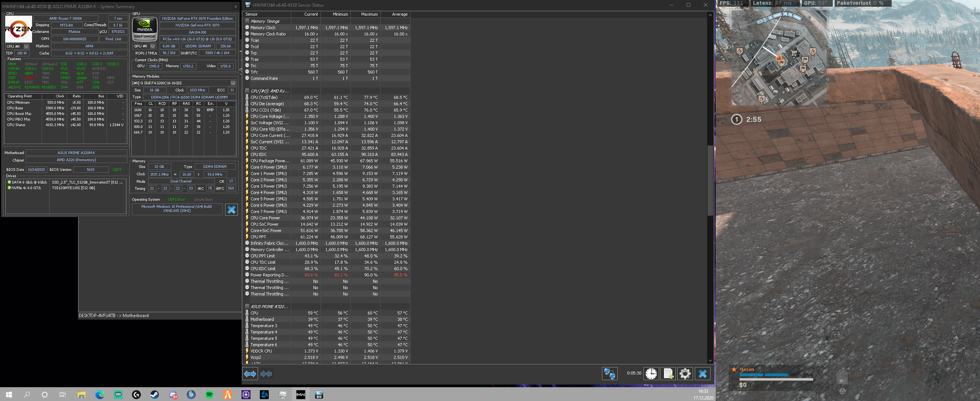
Task: Open Streamlabs icon on taskbar
Action: tap(118, 395)
